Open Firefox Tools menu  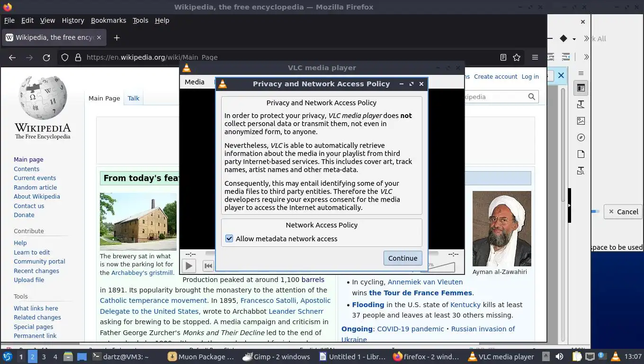(140, 20)
